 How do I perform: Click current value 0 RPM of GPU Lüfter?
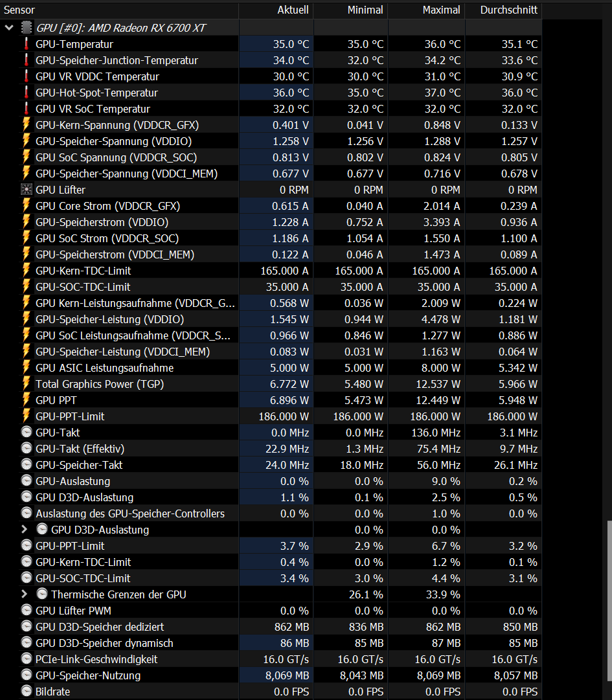[294, 190]
